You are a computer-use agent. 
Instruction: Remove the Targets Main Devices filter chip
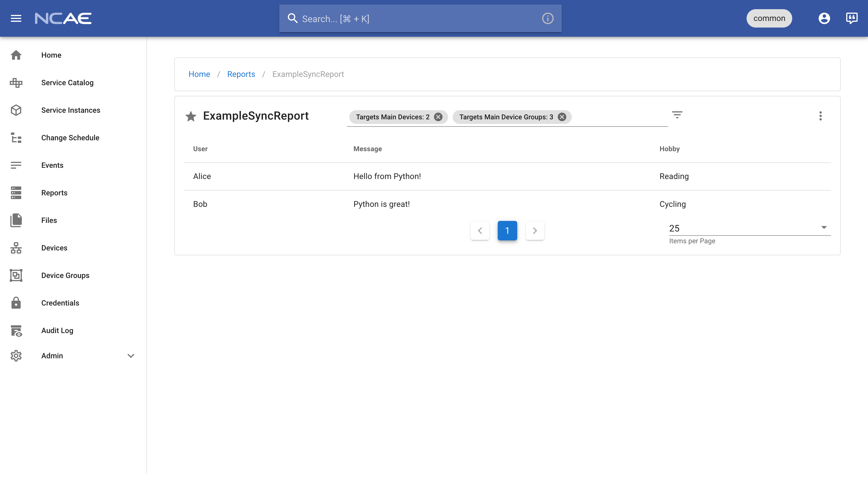pyautogui.click(x=438, y=117)
